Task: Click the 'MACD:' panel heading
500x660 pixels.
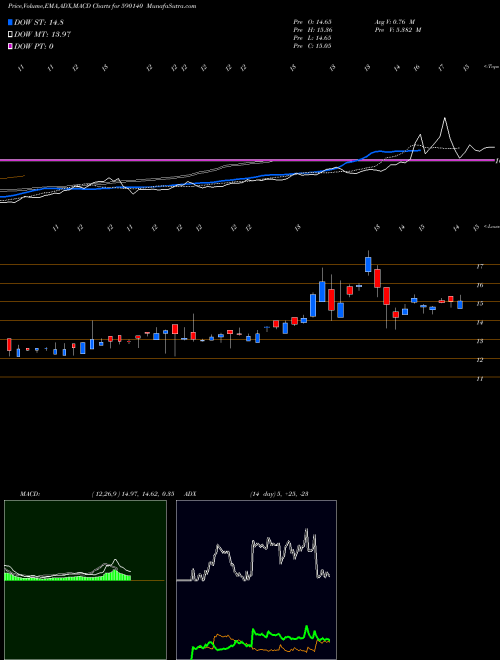Action: tap(30, 493)
